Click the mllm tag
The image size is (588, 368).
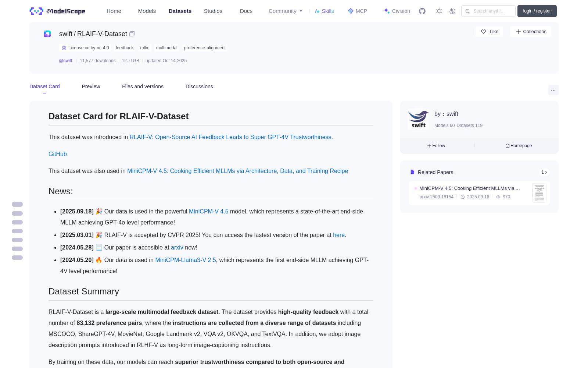coord(145,48)
